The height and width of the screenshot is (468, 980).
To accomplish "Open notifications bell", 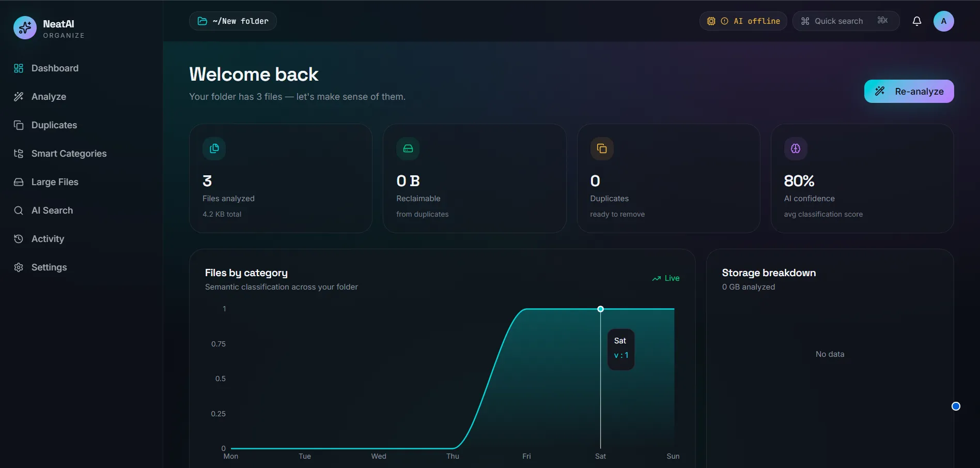I will pyautogui.click(x=916, y=21).
